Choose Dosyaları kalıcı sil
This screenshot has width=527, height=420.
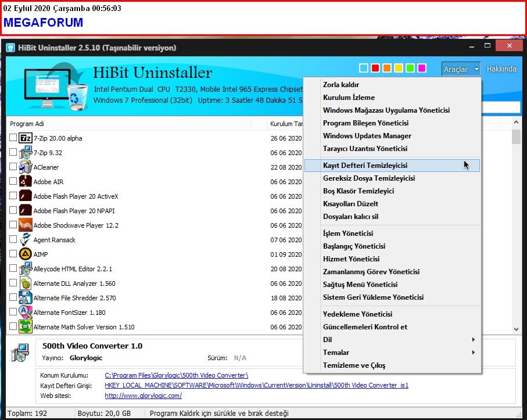(x=392, y=216)
